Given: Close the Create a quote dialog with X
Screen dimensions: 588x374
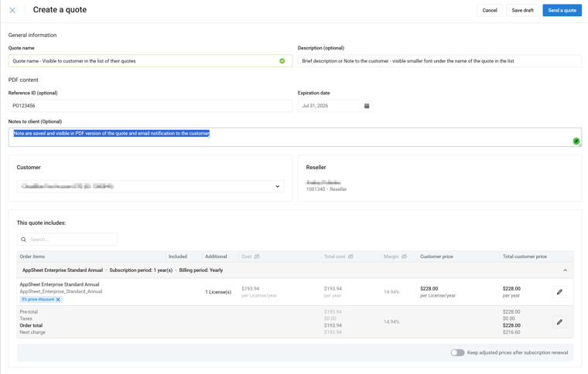Looking at the screenshot, I should pos(12,10).
